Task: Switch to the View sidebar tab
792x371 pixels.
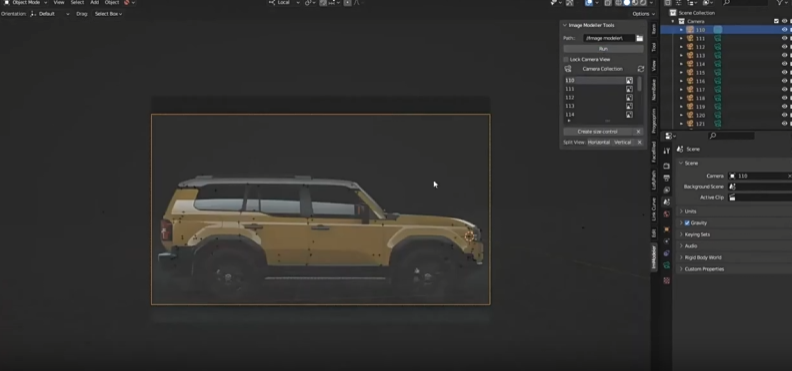Action: click(654, 65)
